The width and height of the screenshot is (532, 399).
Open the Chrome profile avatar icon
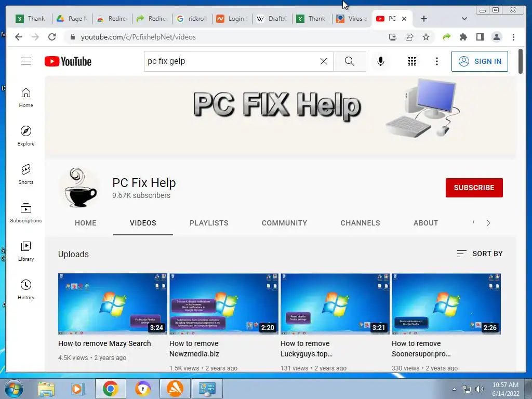tap(497, 37)
